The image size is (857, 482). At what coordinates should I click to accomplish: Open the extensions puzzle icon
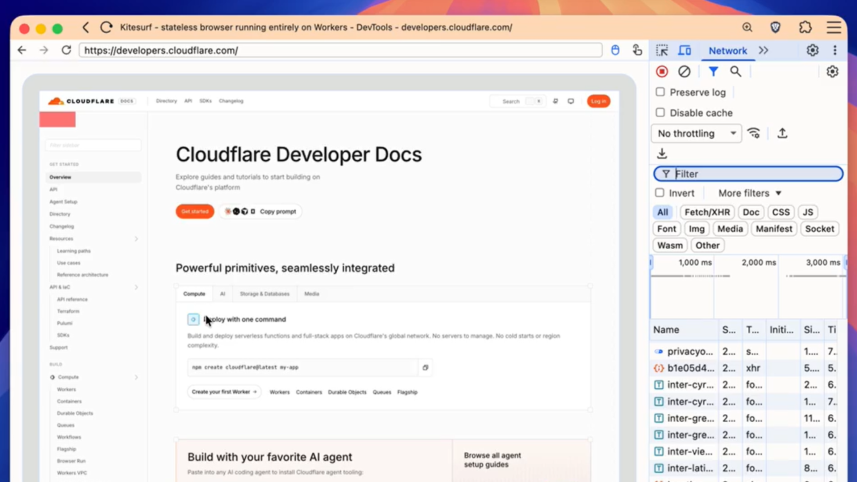[805, 27]
